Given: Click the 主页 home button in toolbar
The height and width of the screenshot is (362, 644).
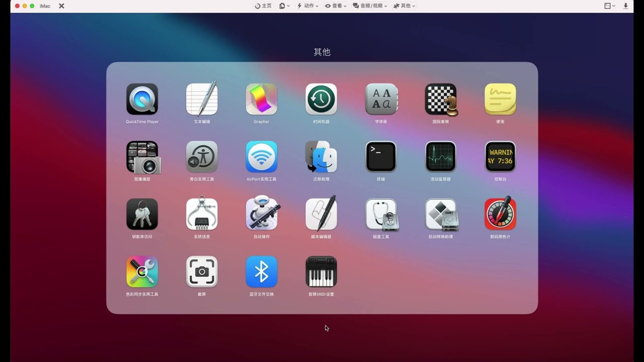Looking at the screenshot, I should coord(263,6).
